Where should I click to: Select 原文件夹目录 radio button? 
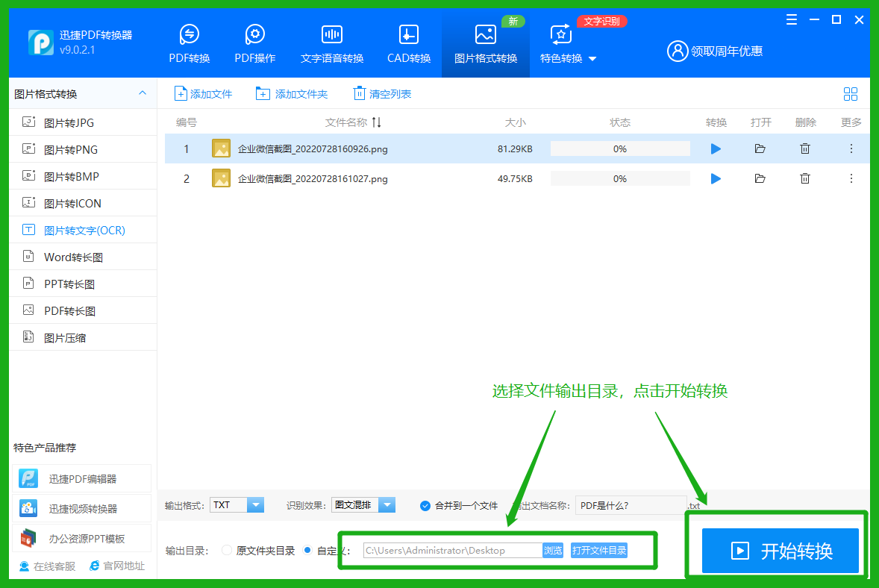[227, 551]
